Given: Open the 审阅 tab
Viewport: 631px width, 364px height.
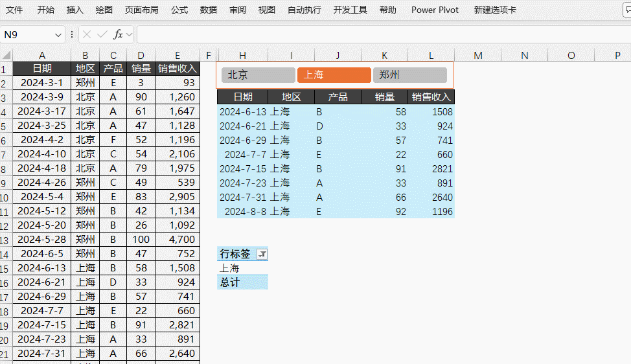Looking at the screenshot, I should [238, 10].
